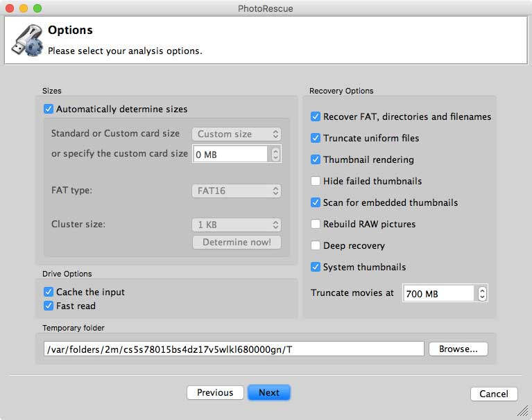The height and width of the screenshot is (420, 532).
Task: Click the USB drive Options icon
Action: tap(28, 40)
